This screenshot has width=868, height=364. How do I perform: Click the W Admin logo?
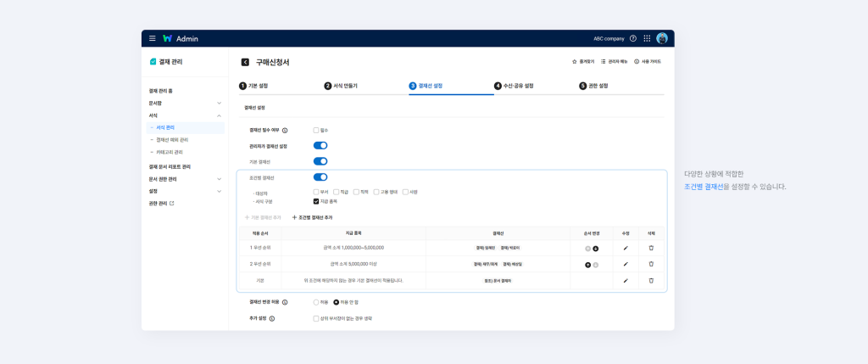tap(181, 38)
